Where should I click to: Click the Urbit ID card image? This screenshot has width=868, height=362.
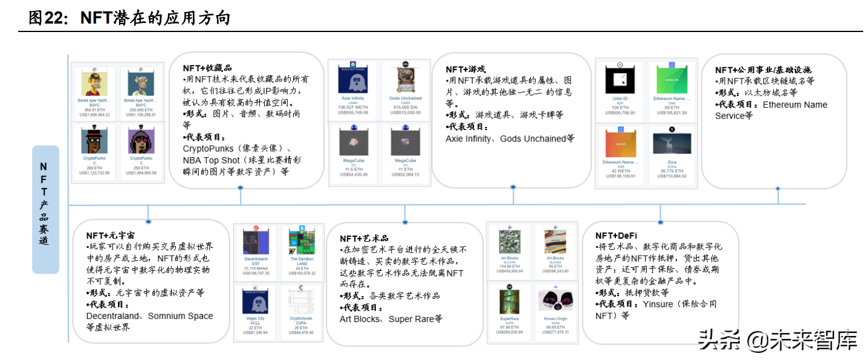tap(621, 79)
